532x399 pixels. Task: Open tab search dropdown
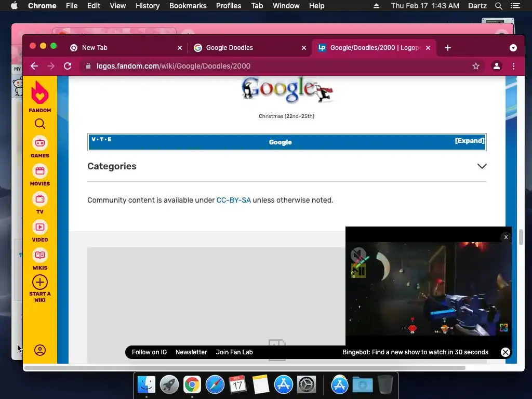point(513,48)
